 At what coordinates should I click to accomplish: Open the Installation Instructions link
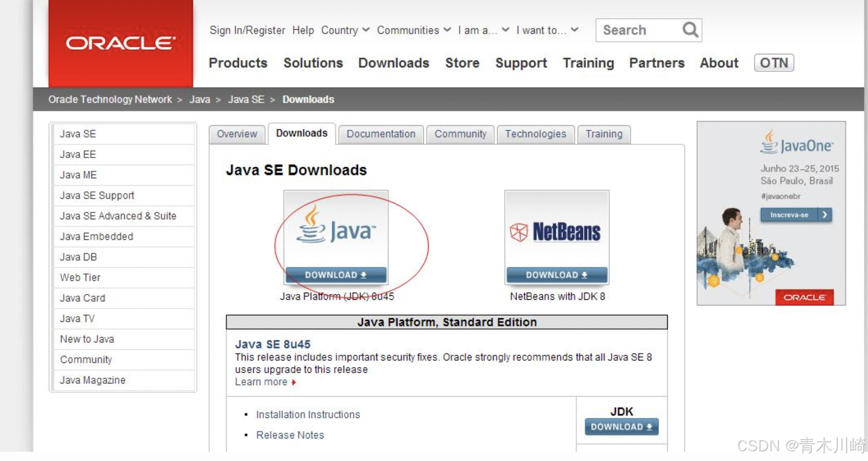(308, 415)
